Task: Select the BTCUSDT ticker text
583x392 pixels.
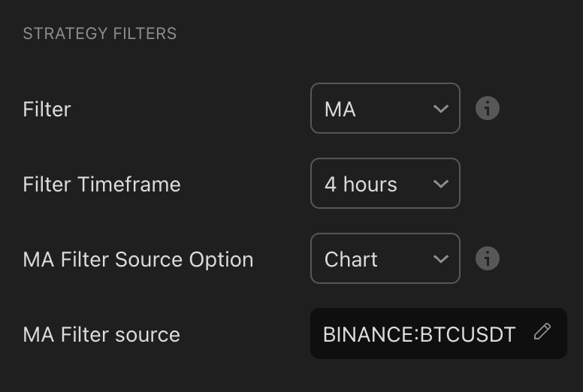Action: 468,334
